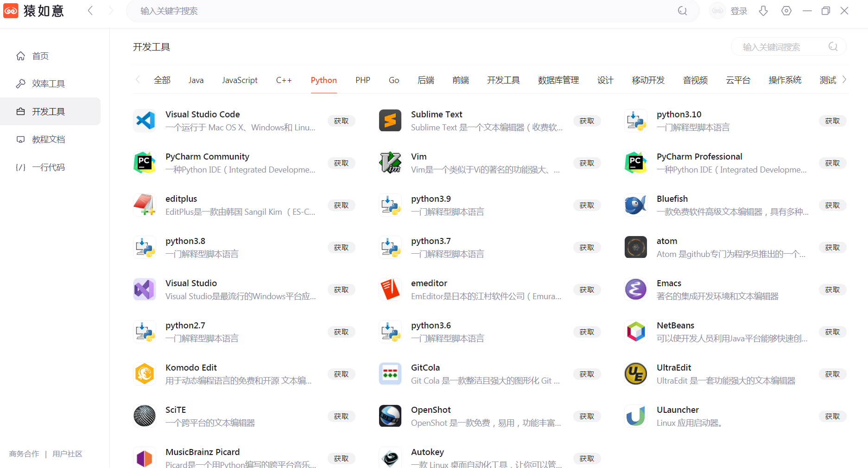Switch to the 数据库管理 tab
868x468 pixels.
click(558, 80)
